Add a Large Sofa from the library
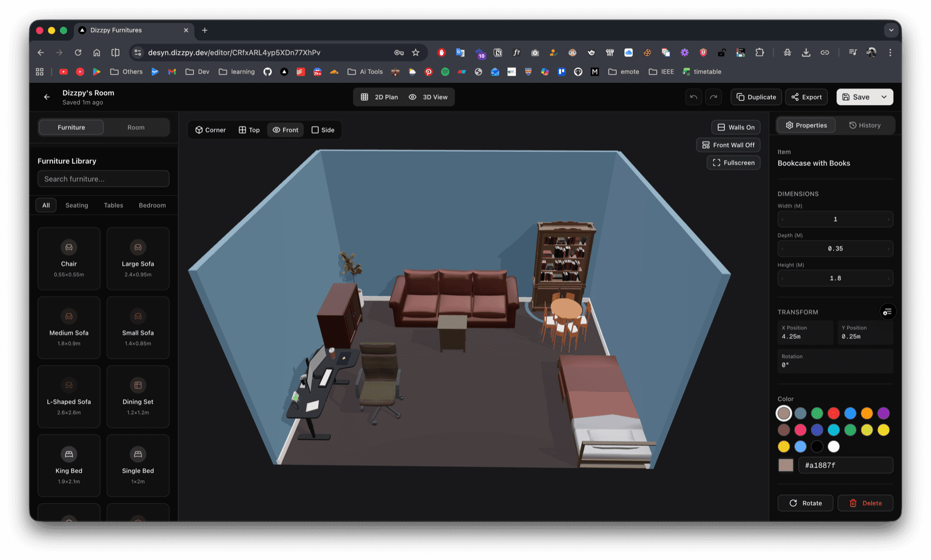 coord(138,258)
